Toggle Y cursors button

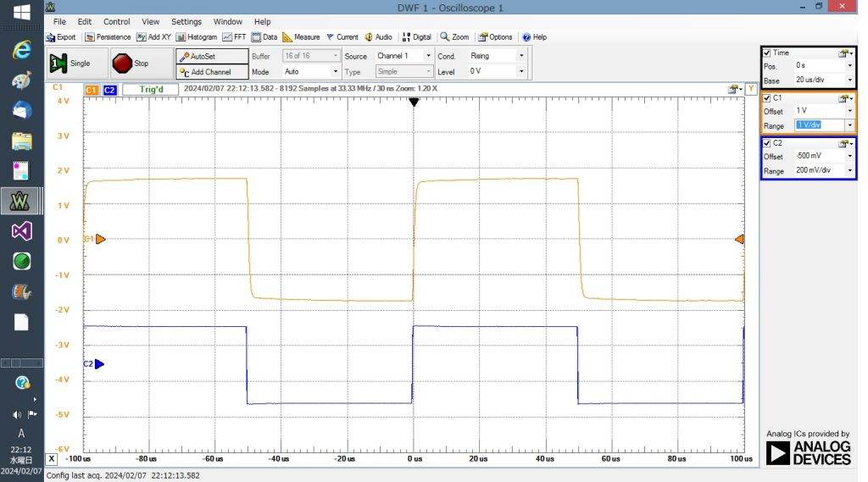(x=751, y=89)
